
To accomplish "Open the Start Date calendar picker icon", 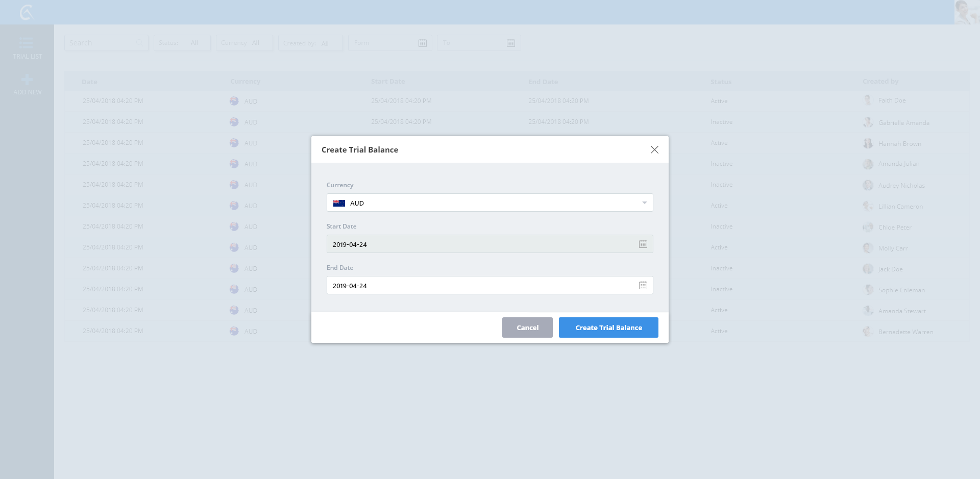I will click(643, 244).
